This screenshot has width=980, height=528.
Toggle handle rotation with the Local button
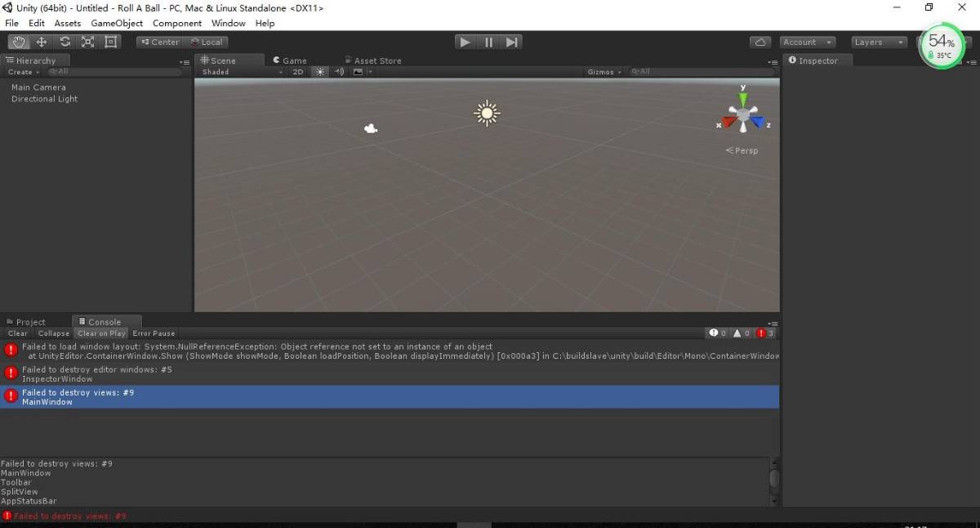pos(206,42)
